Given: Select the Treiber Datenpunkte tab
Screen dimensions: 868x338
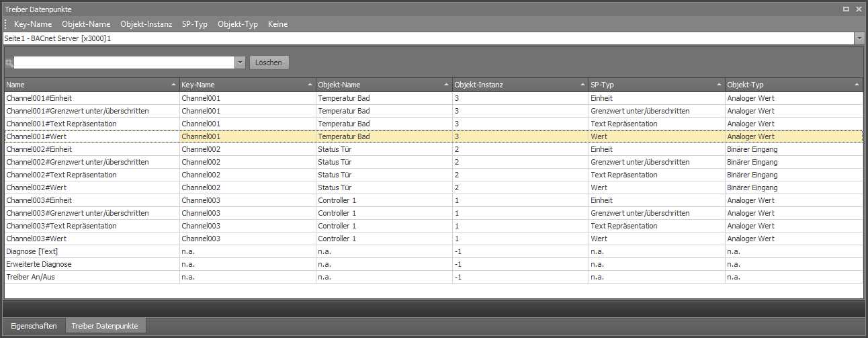Looking at the screenshot, I should (x=105, y=326).
